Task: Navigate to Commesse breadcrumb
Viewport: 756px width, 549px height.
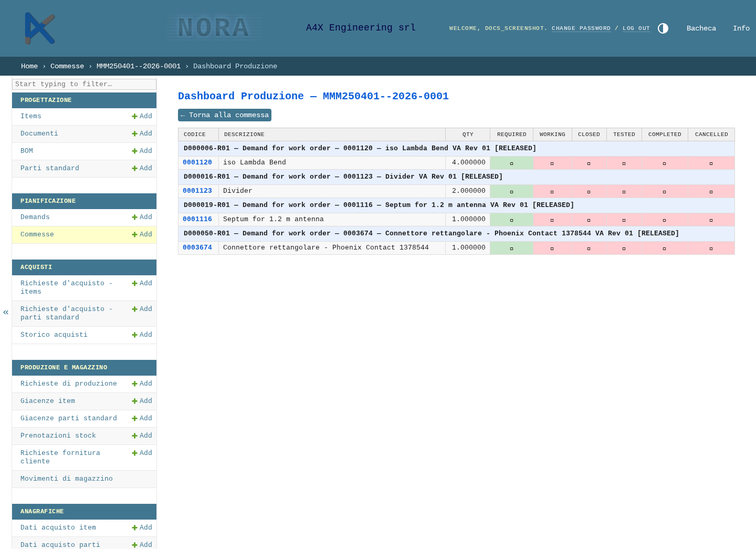Action: tap(67, 66)
